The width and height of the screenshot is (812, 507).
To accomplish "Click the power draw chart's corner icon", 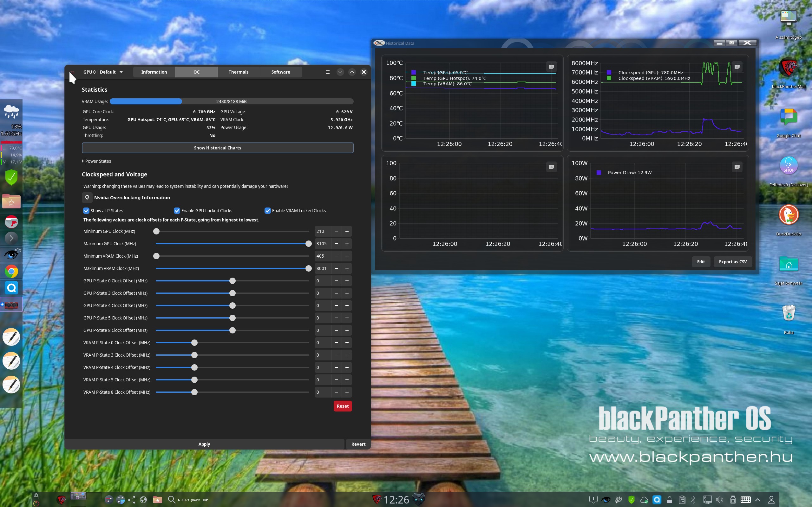I will point(737,167).
